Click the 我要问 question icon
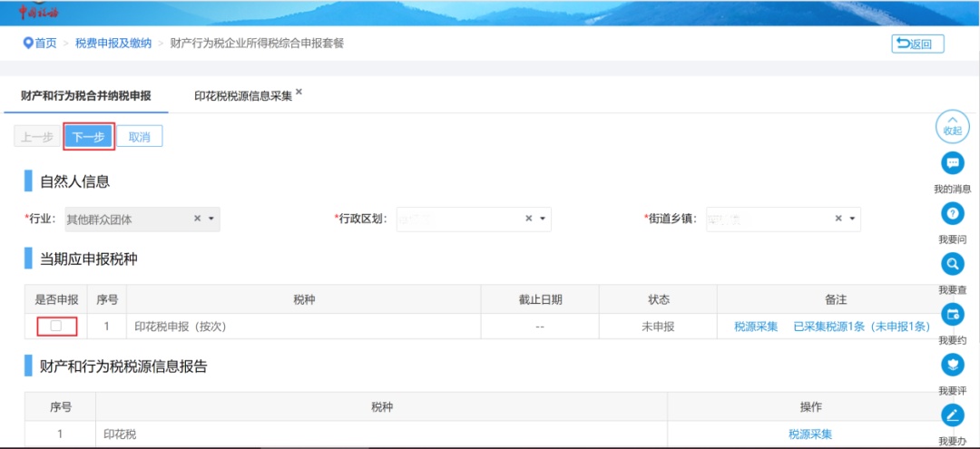The height and width of the screenshot is (449, 980). tap(953, 214)
